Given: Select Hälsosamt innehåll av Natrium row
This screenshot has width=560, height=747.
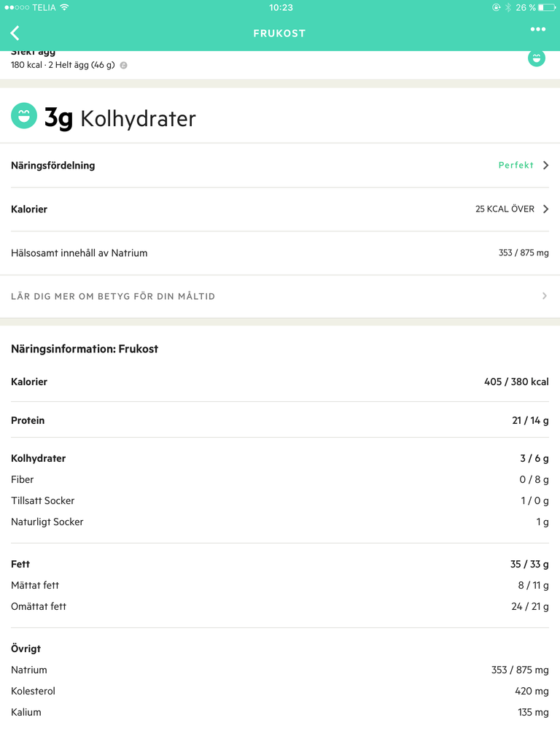Looking at the screenshot, I should point(280,253).
